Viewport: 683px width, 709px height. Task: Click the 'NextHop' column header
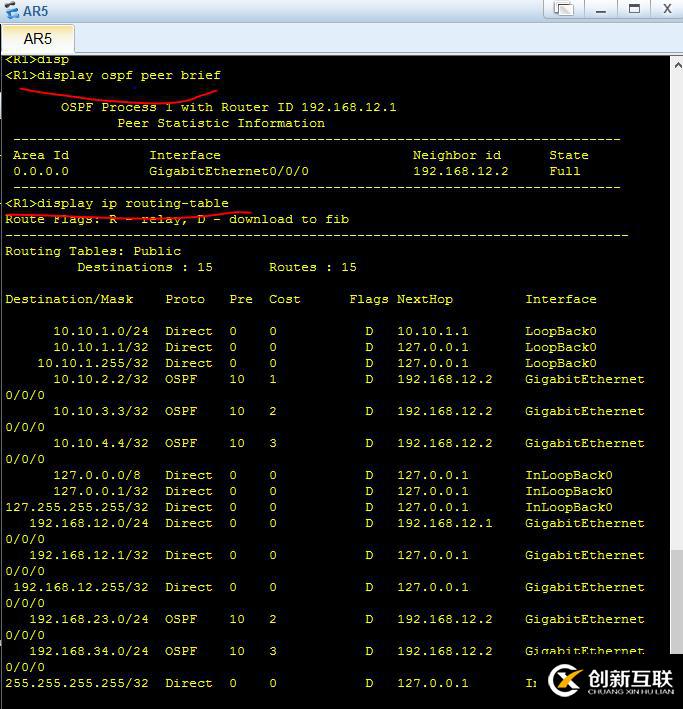(x=425, y=299)
